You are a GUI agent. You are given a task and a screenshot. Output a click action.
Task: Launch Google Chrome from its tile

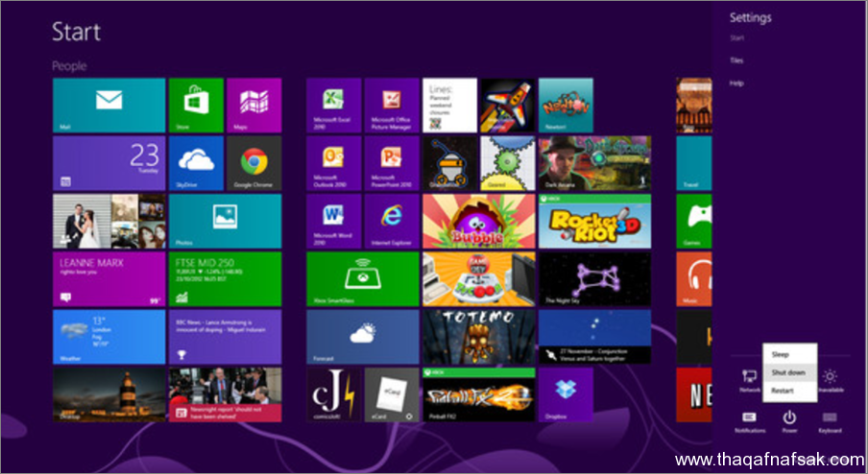[x=254, y=163]
